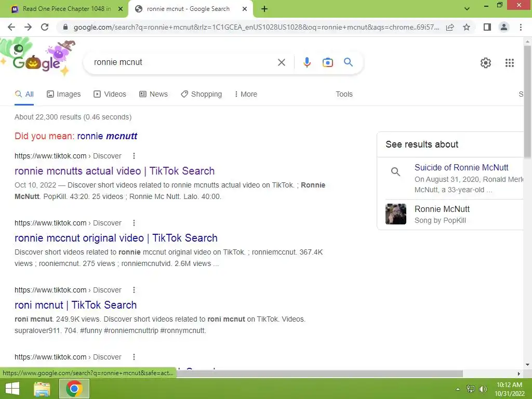The height and width of the screenshot is (399, 532).
Task: Switch to Shopping results
Action: click(201, 95)
